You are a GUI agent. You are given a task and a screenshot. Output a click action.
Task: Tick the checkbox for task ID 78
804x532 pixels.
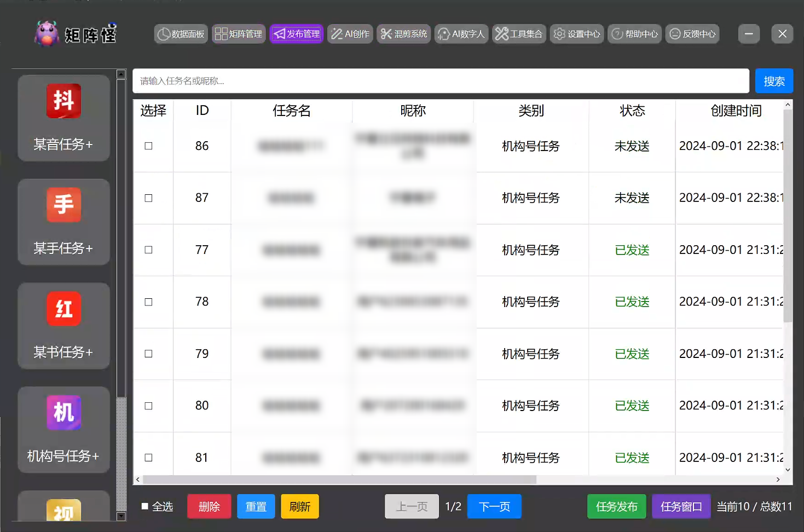pyautogui.click(x=148, y=302)
